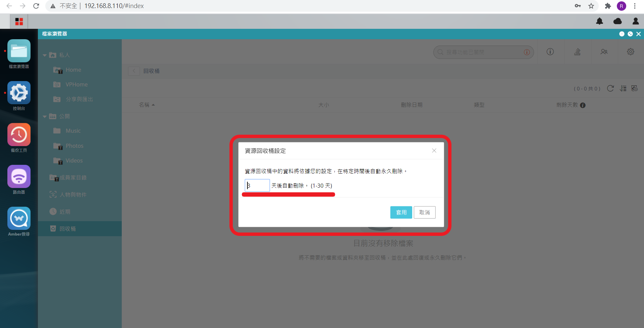Click the 套用 apply button

click(401, 212)
